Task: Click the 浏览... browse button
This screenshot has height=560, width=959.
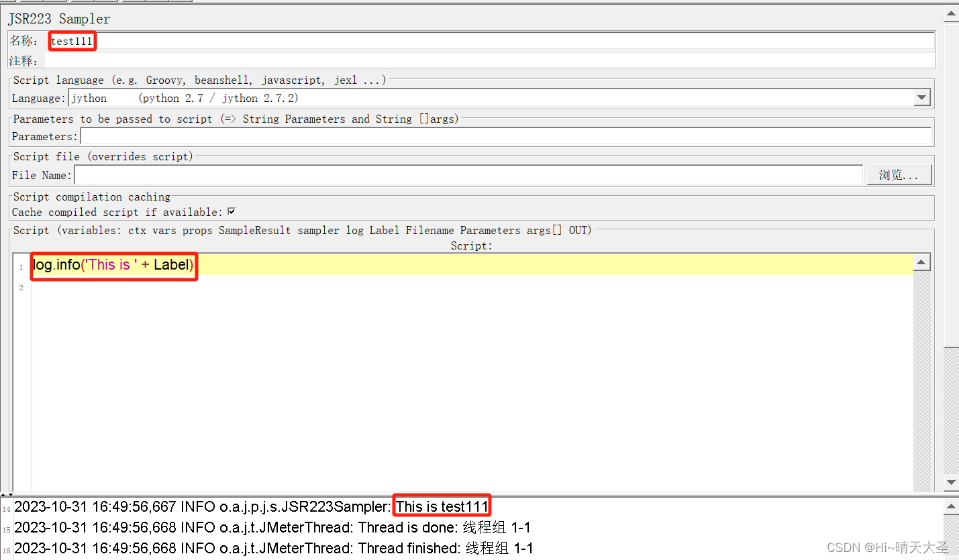Action: (899, 175)
